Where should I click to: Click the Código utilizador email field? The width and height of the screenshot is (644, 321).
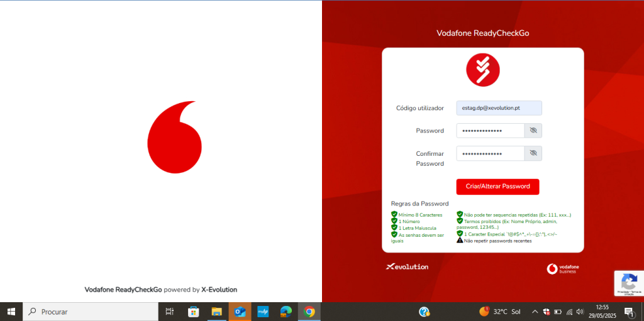point(499,108)
